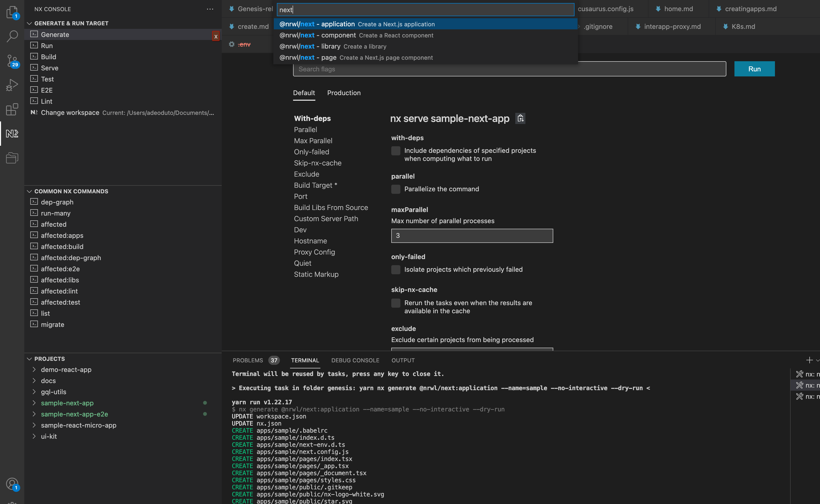The width and height of the screenshot is (820, 504).
Task: Click the Run button
Action: tap(755, 69)
